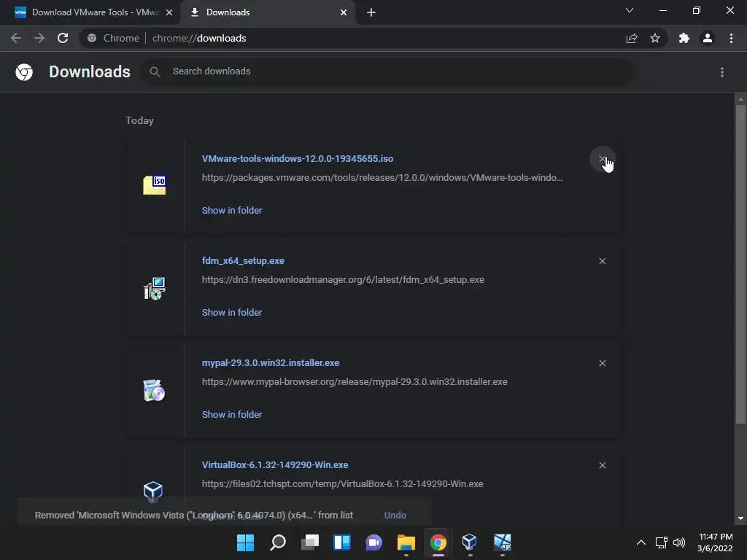747x560 pixels.
Task: Show hidden system tray icons
Action: click(641, 542)
